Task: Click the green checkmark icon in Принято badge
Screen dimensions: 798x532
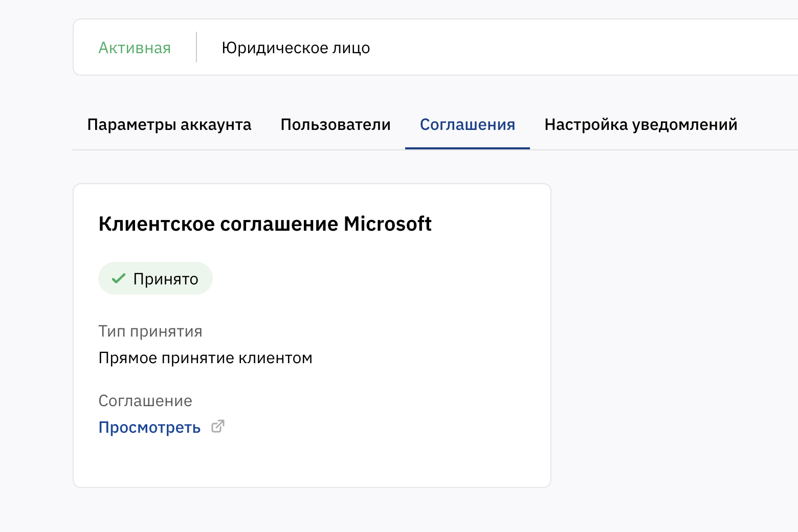Action: click(x=119, y=278)
